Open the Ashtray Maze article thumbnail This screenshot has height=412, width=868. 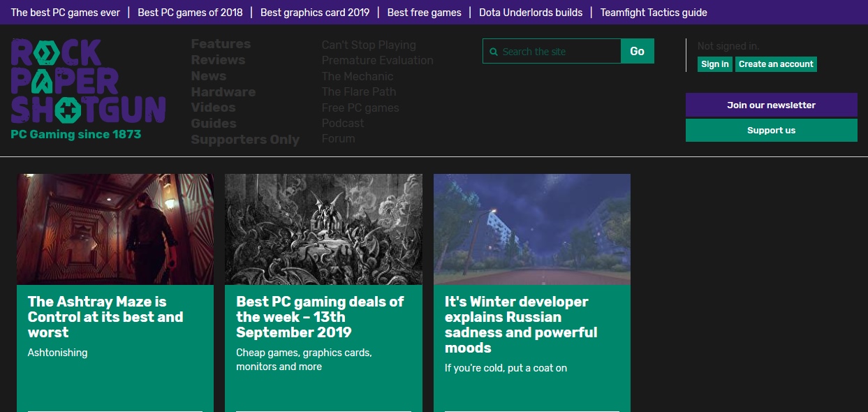pos(115,229)
